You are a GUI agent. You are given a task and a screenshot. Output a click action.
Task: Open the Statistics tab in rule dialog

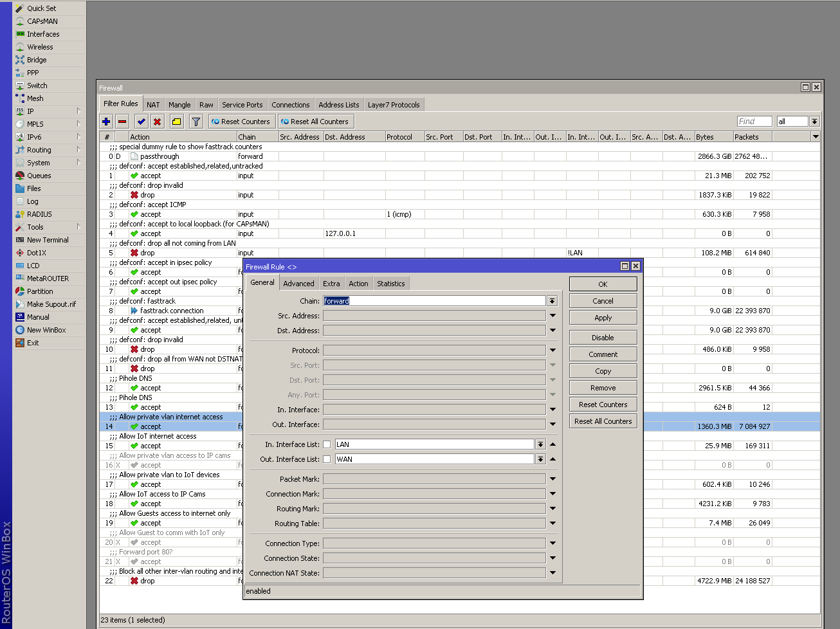click(x=391, y=284)
